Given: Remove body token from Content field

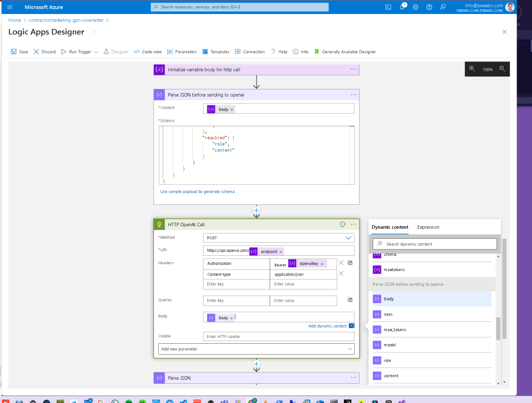Looking at the screenshot, I should pos(232,110).
